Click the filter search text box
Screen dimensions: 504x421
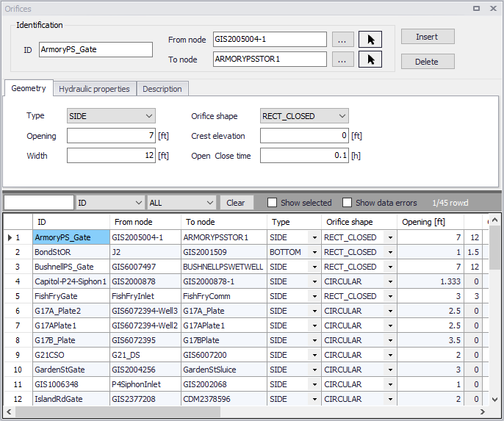pyautogui.click(x=39, y=203)
